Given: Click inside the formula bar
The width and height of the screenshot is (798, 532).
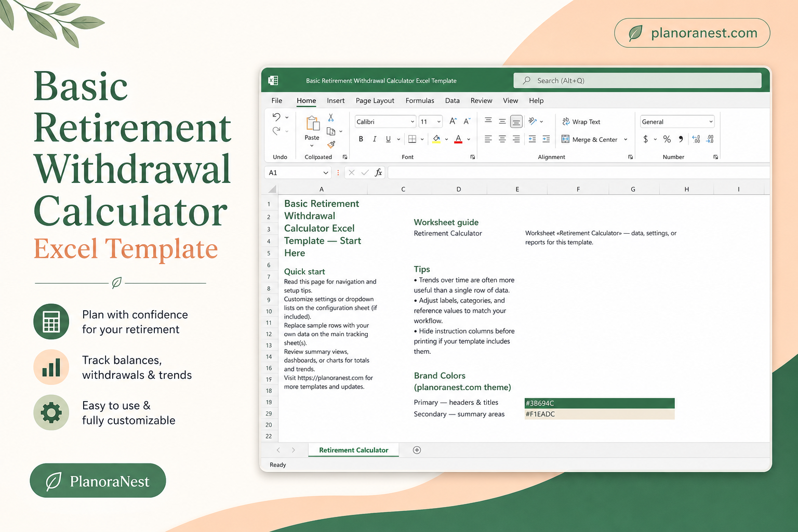Looking at the screenshot, I should (x=578, y=172).
